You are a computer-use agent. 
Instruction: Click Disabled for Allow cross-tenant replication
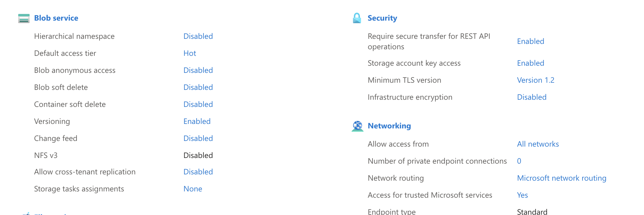198,172
